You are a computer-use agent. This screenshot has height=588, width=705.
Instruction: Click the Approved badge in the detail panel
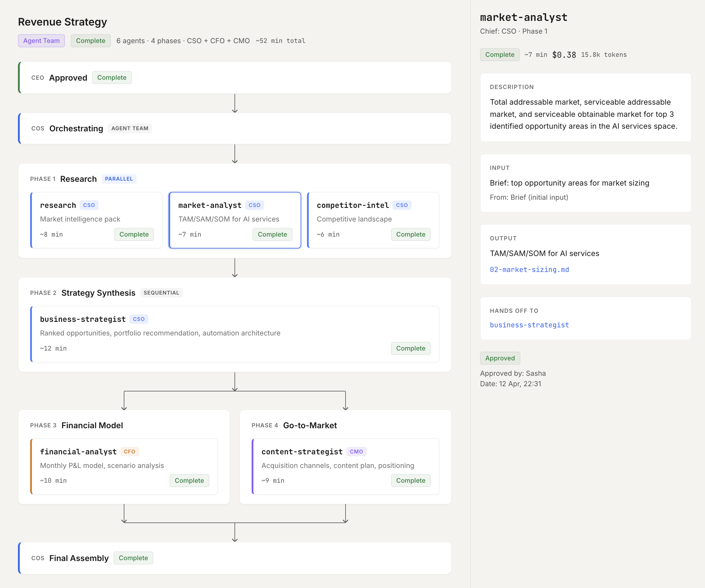coord(500,358)
